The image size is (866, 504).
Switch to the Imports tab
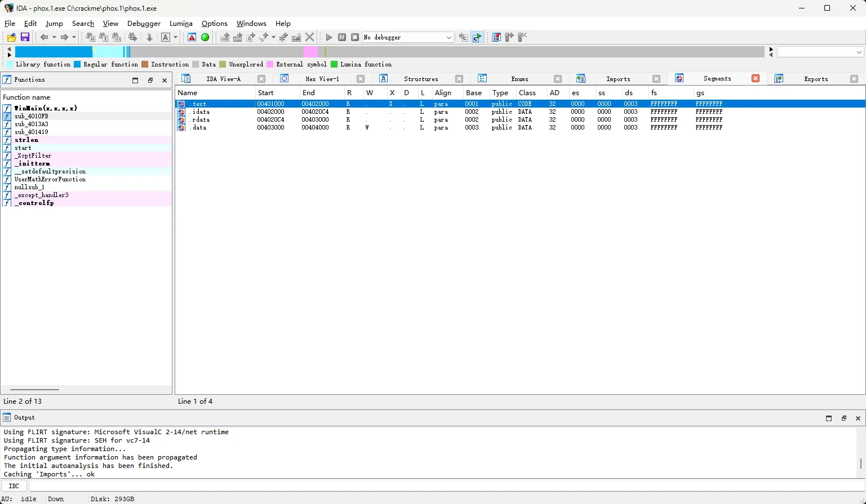click(618, 79)
